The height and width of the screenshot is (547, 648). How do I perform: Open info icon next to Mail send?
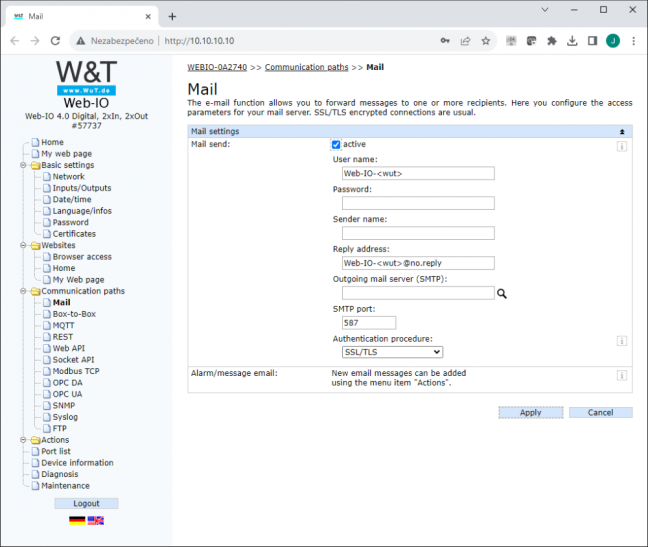622,146
